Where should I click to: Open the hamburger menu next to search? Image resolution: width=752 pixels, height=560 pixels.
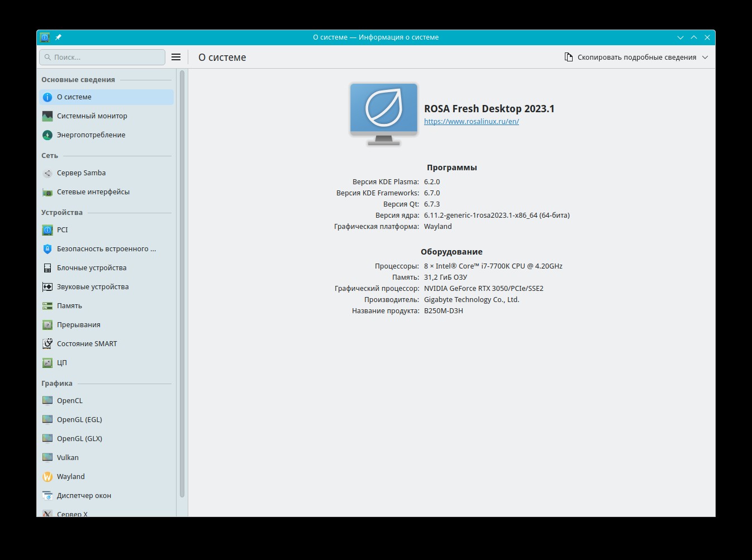coord(176,57)
